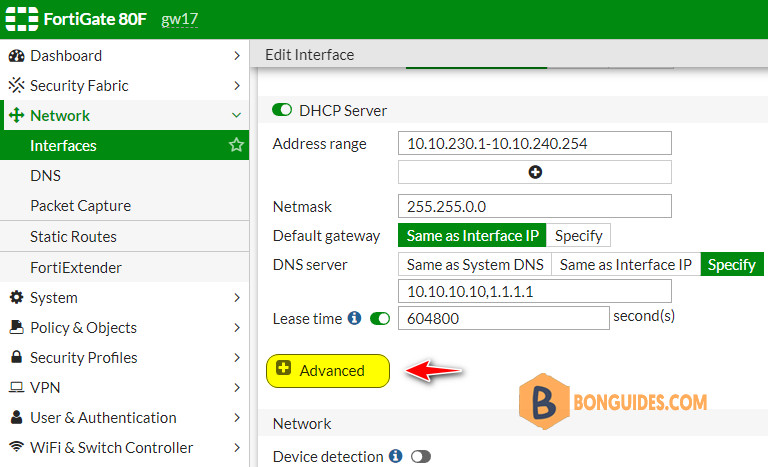Click the Security Profiles lock icon
Viewport: 768px width, 467px height.
coord(16,357)
